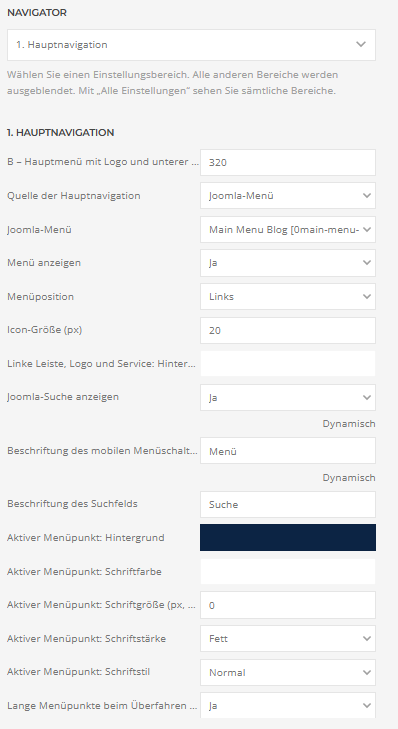
Task: Click the Beschriftung des Suchfelds label
Action: pos(72,504)
